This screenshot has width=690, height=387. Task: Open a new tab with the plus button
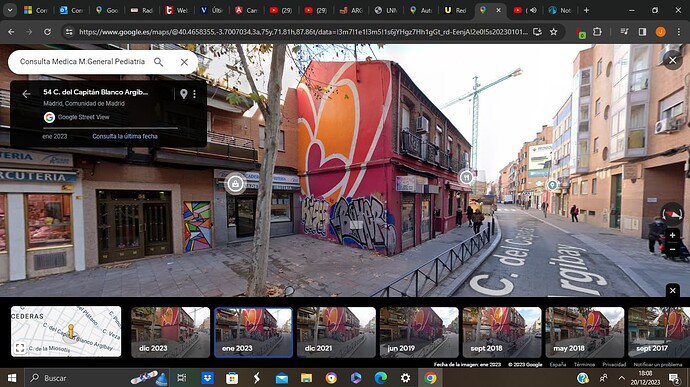[x=586, y=10]
